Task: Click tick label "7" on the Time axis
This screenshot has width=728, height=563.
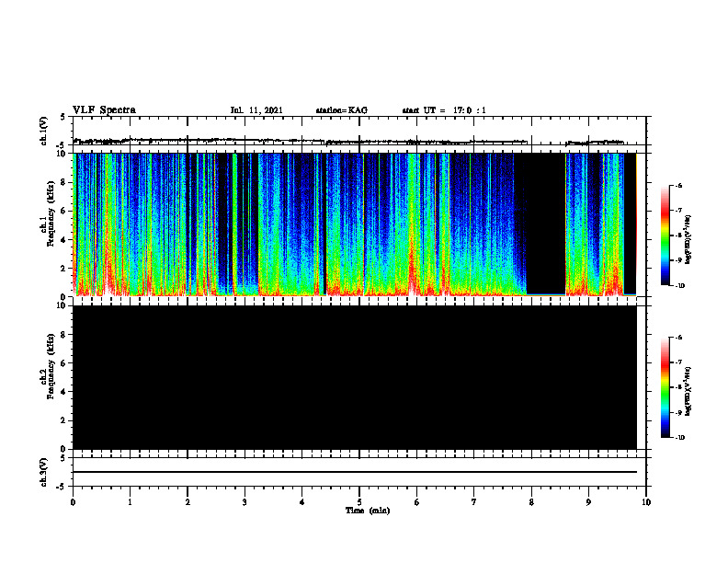Action: (474, 502)
